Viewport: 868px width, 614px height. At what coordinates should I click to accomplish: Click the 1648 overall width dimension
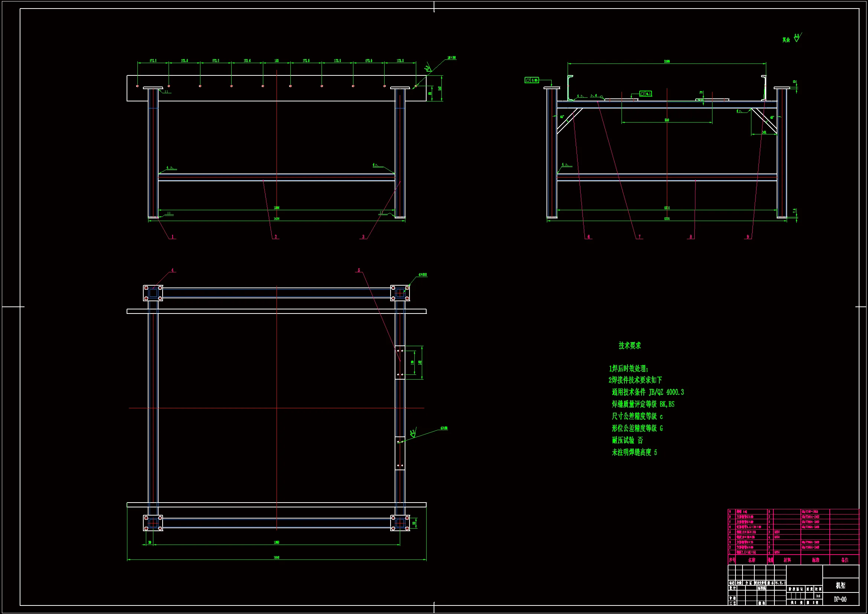pyautogui.click(x=276, y=557)
